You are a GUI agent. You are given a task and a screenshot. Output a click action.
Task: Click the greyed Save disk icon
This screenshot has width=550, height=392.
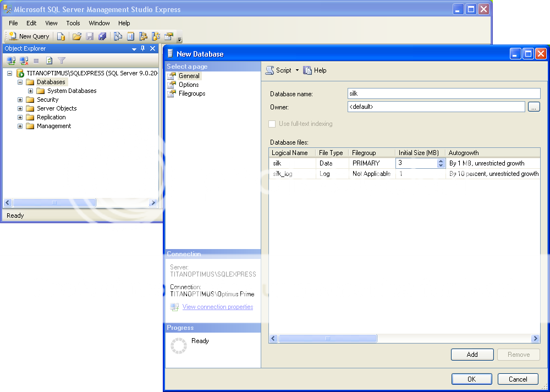tap(90, 36)
